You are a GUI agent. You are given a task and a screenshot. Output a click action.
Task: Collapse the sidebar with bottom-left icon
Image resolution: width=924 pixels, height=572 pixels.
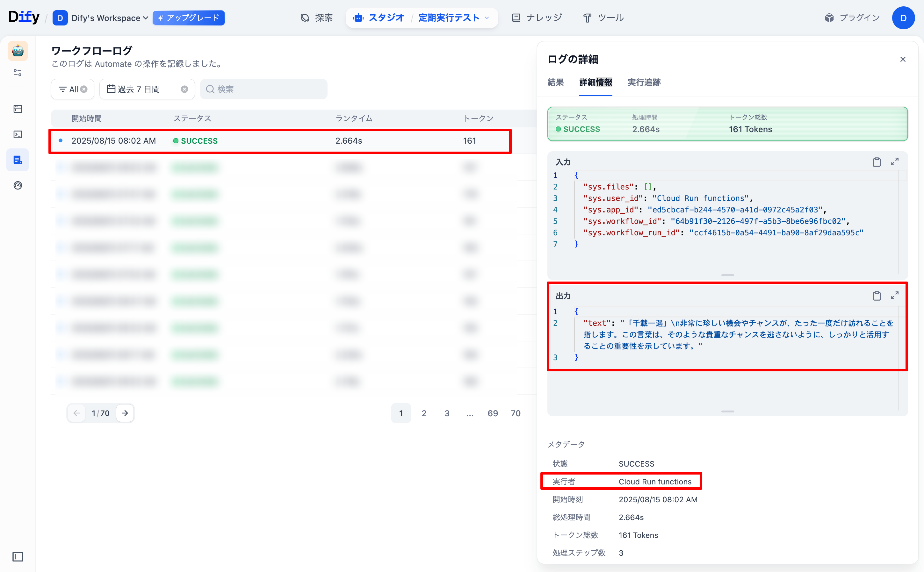point(18,556)
